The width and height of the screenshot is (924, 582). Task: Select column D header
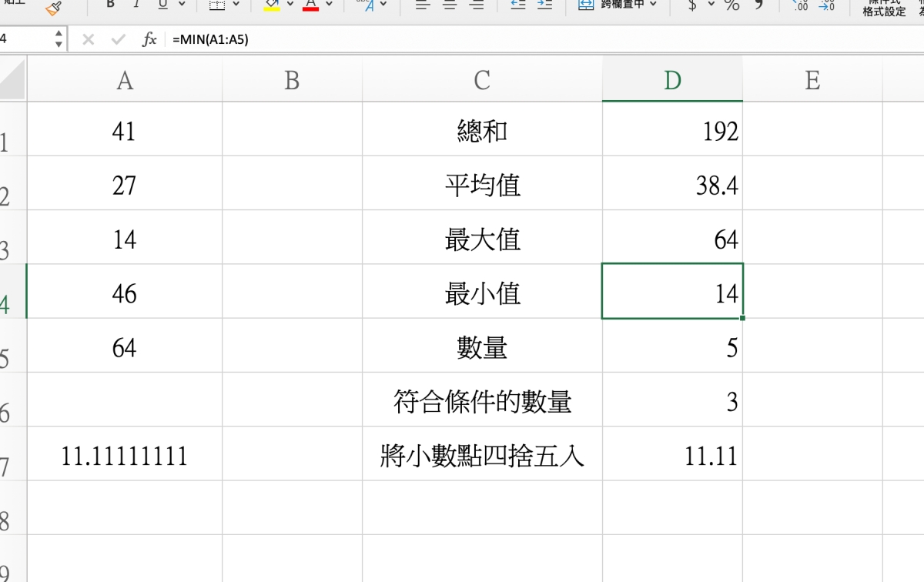click(x=672, y=80)
